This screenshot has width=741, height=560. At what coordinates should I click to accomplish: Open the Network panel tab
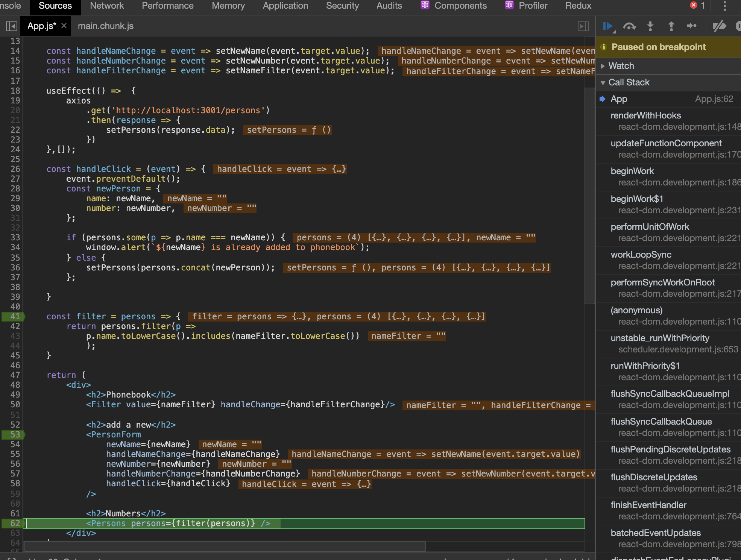107,6
